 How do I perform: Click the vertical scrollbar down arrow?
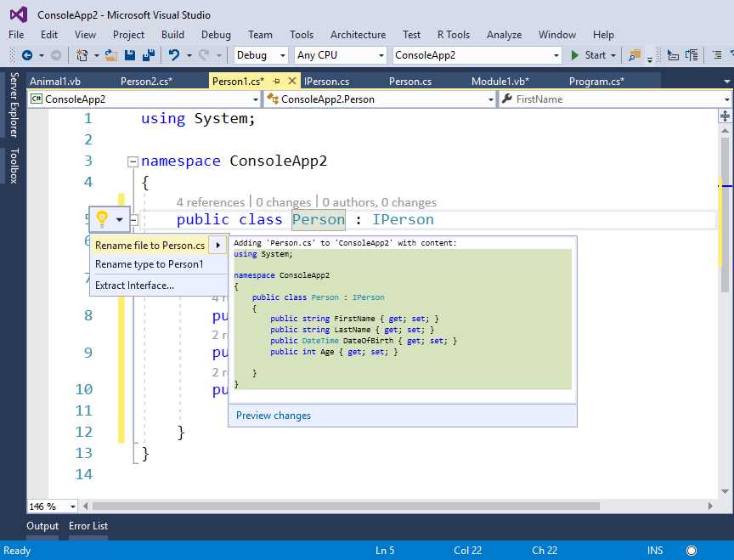click(726, 491)
